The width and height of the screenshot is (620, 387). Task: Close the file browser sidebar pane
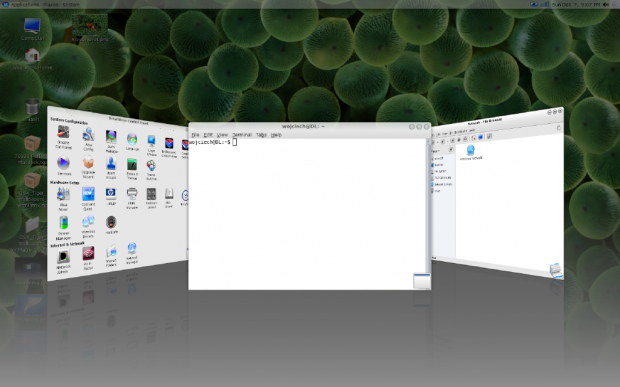[451, 149]
